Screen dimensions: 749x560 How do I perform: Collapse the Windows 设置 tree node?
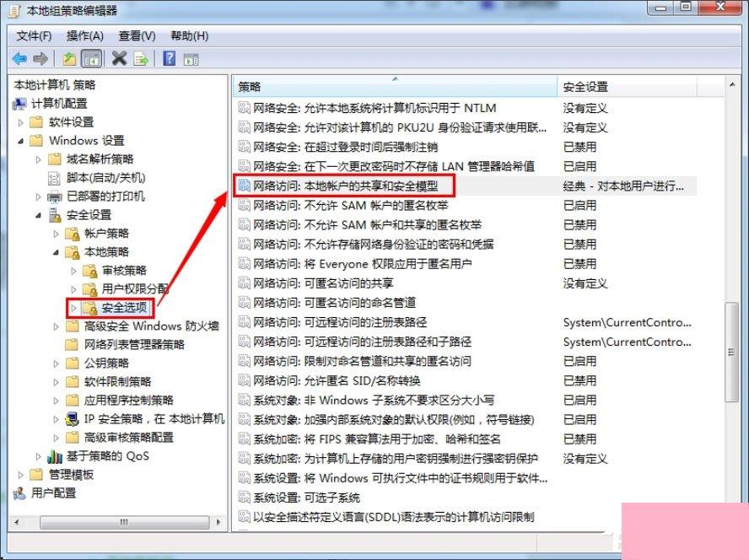click(20, 141)
